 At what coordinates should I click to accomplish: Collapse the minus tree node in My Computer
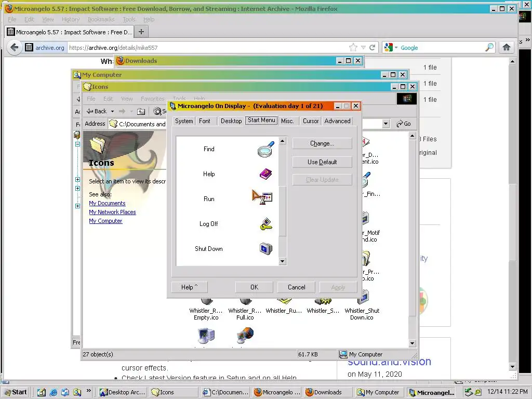[x=78, y=144]
